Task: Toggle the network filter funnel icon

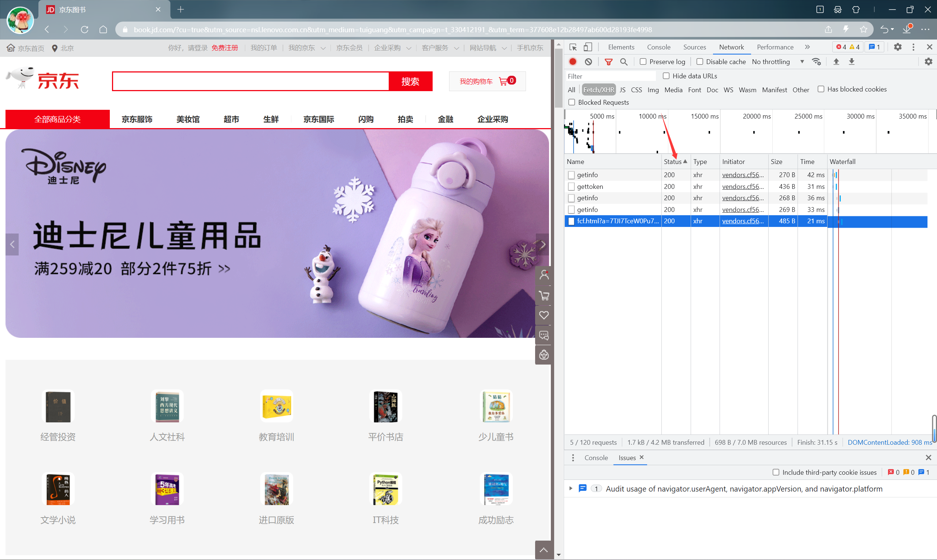Action: (608, 61)
